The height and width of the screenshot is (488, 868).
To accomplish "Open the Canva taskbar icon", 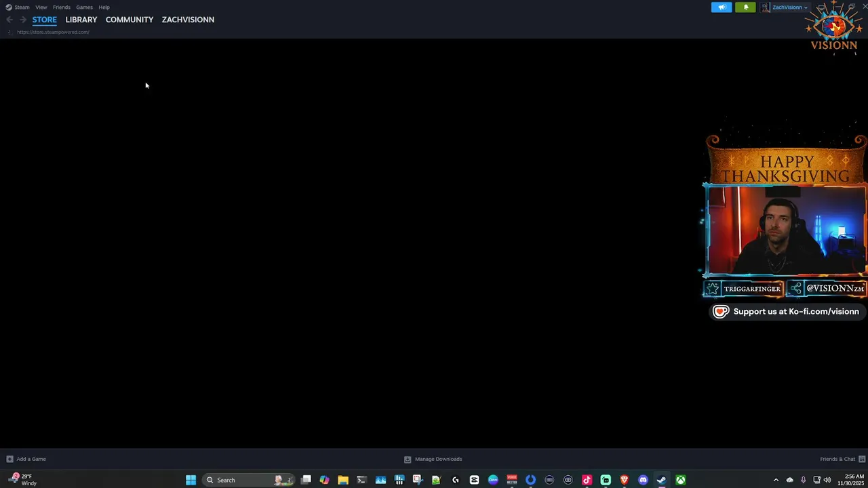I will click(x=493, y=480).
